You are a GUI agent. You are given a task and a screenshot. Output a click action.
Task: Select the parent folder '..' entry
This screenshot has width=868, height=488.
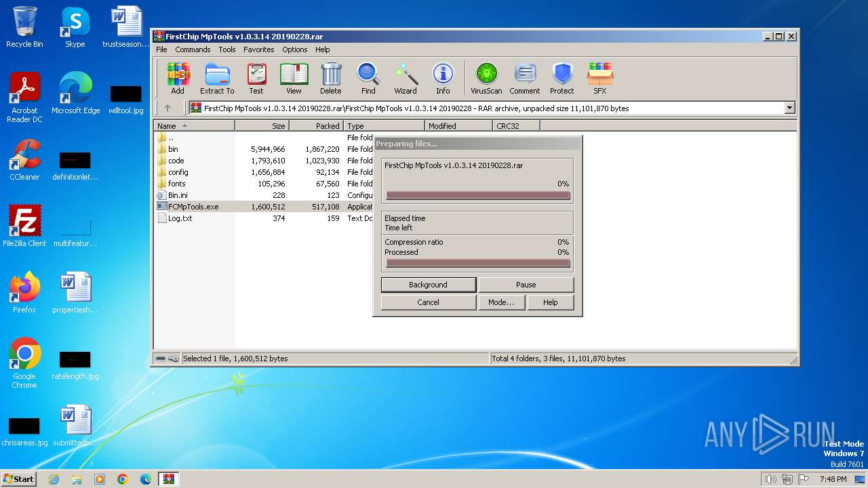(264, 138)
